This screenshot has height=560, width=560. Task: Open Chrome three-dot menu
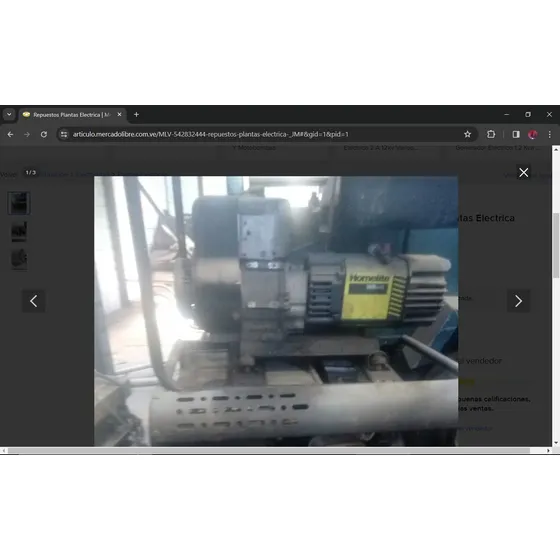tap(549, 134)
